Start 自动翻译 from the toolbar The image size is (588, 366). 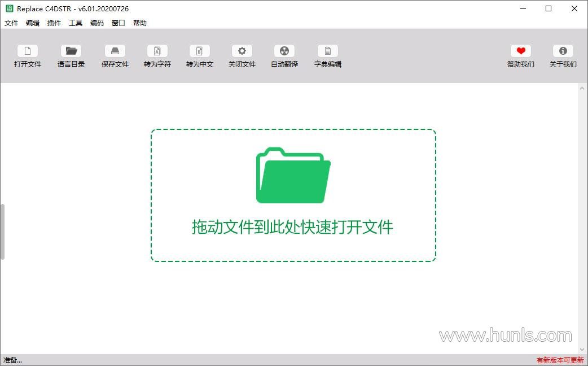click(x=284, y=51)
